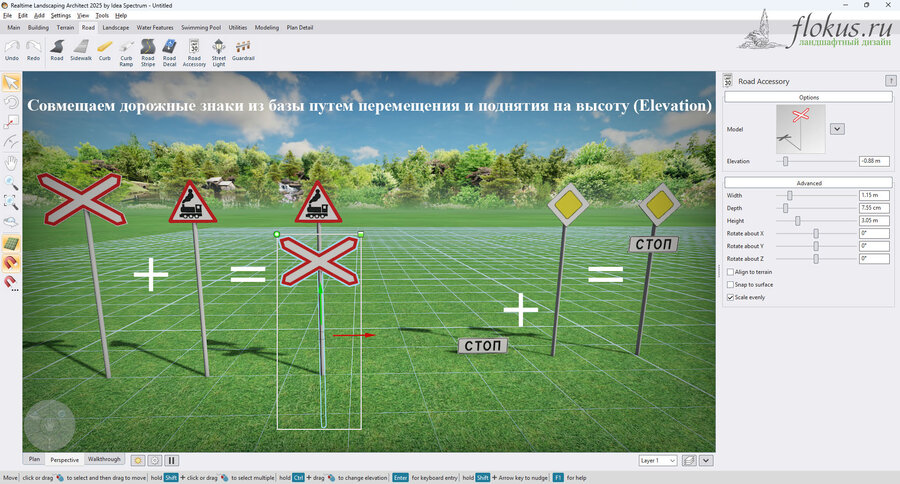Click the Street Light tool
The height and width of the screenshot is (484, 900).
click(219, 53)
